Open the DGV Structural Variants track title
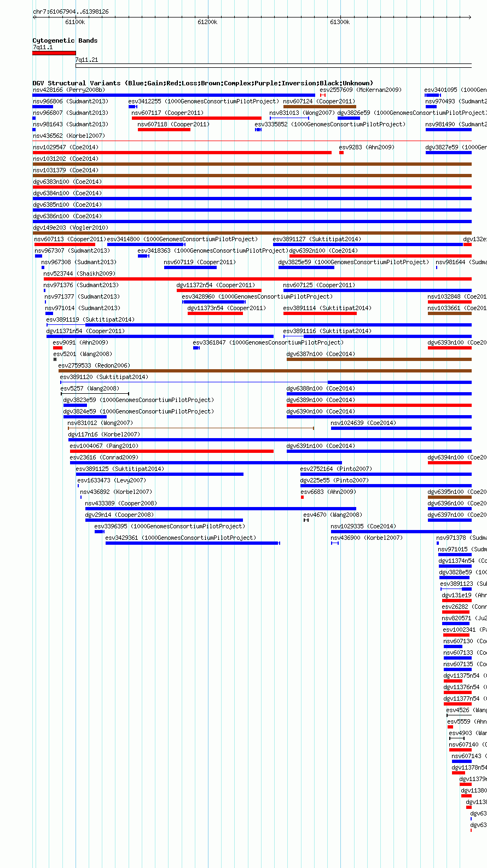The height and width of the screenshot is (868, 487). pyautogui.click(x=202, y=83)
